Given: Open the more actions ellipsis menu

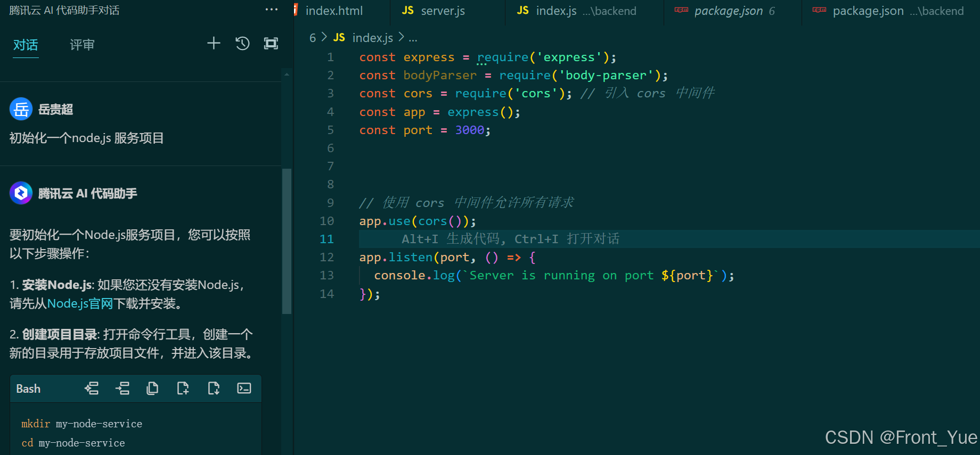Looking at the screenshot, I should (x=272, y=10).
